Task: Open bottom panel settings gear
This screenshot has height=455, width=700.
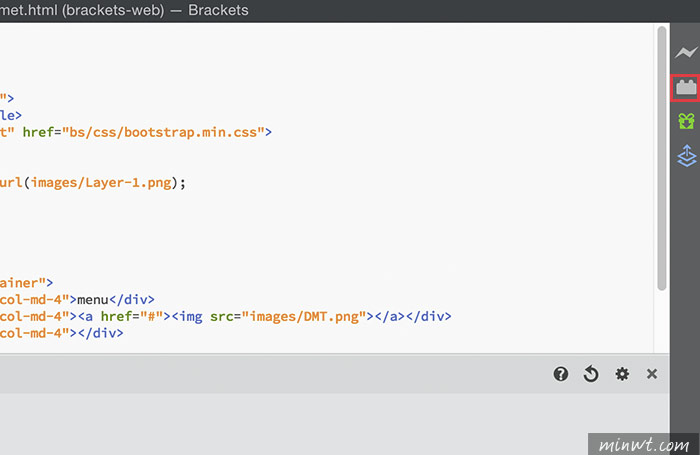Action: pos(622,374)
